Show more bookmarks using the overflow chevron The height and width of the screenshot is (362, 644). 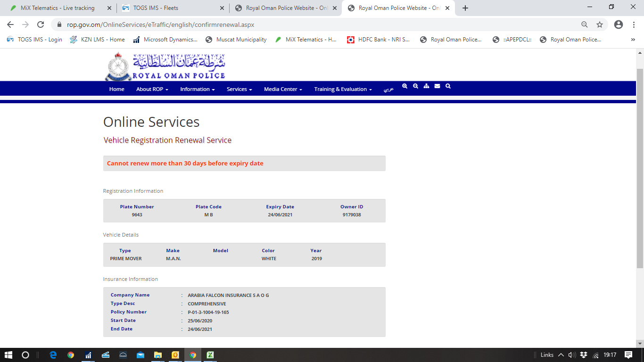click(x=633, y=40)
